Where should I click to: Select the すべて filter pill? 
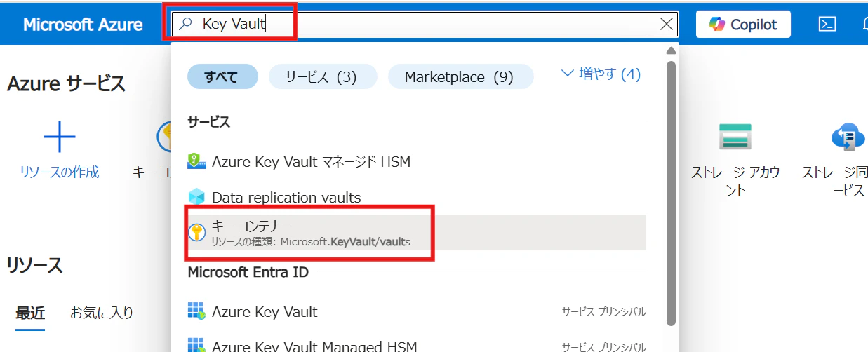[222, 76]
